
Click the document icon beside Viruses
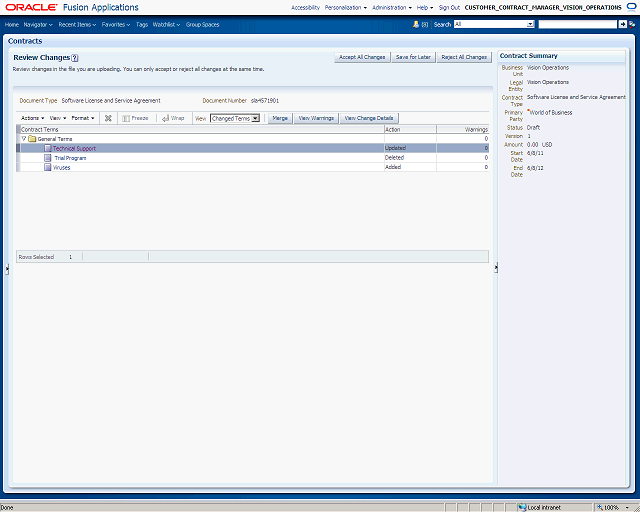click(48, 167)
